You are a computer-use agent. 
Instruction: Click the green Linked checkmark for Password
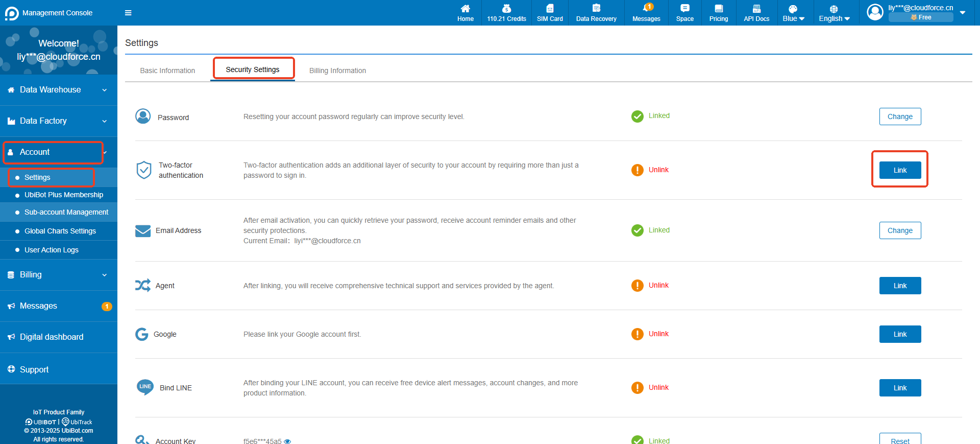click(638, 116)
